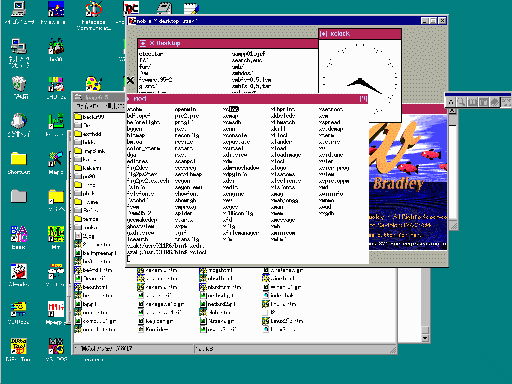512x384 pixels.
Task: Maximize the X desktop server window
Action: pos(433,21)
